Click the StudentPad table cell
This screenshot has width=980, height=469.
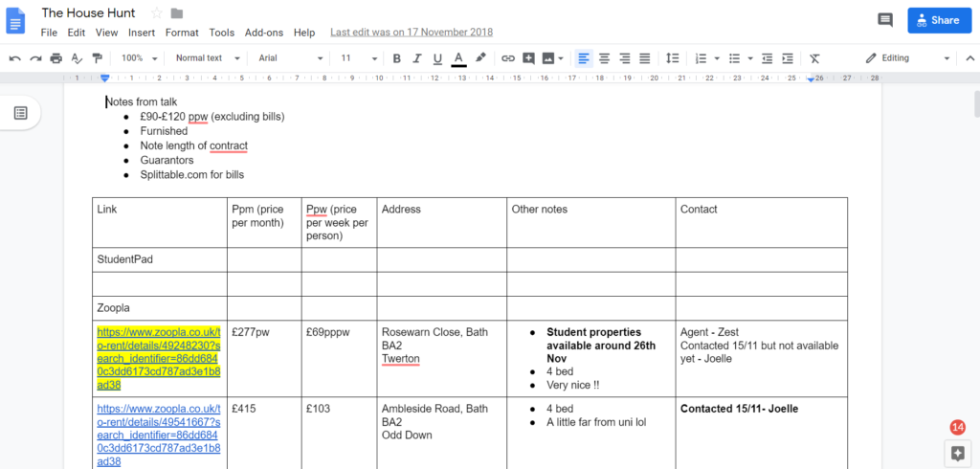160,259
